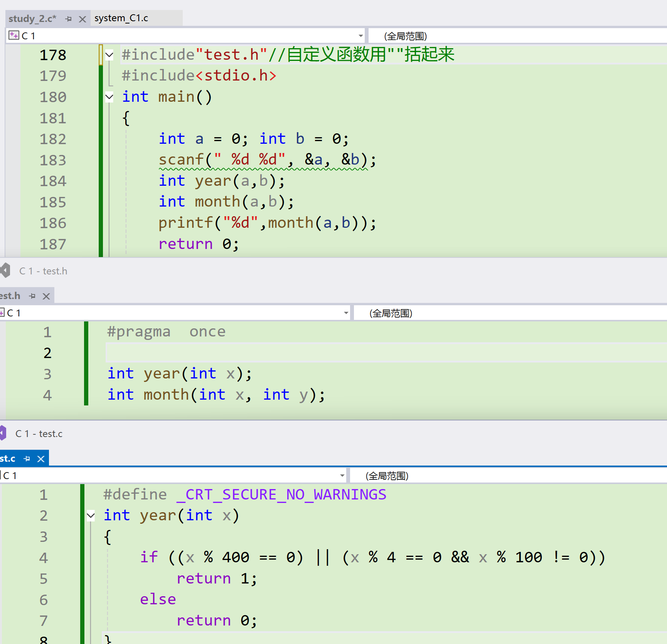
Task: Click 'int a = 0; int b = 0;' on line 182
Action: 254,139
